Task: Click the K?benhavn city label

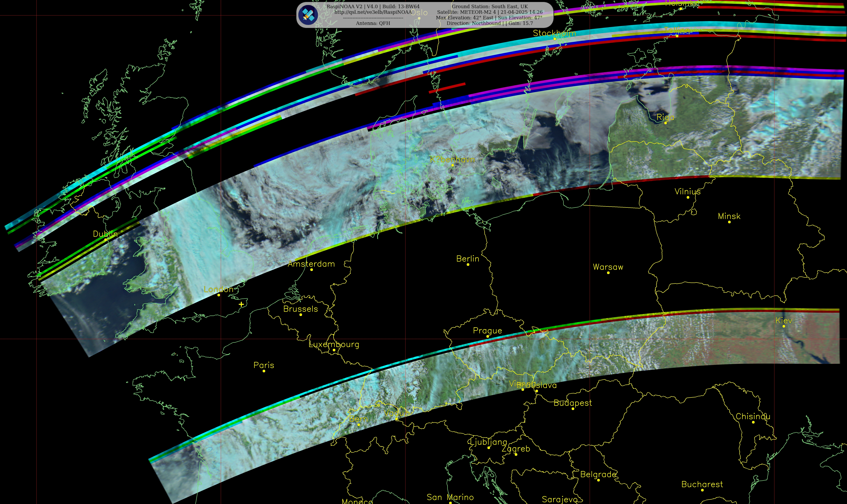Action: tap(452, 160)
